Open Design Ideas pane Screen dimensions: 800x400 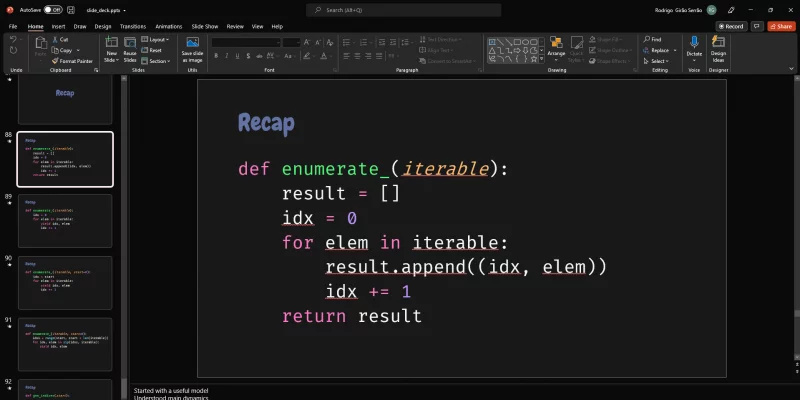718,49
